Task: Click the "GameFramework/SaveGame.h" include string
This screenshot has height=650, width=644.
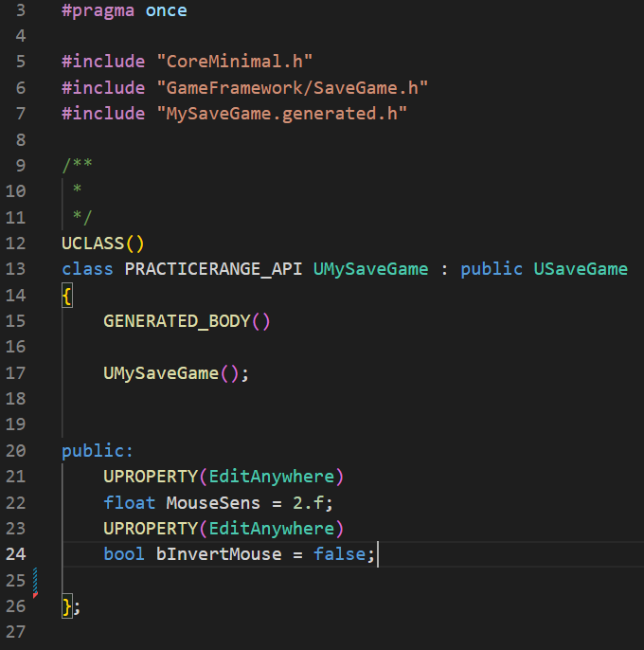Action: click(292, 88)
